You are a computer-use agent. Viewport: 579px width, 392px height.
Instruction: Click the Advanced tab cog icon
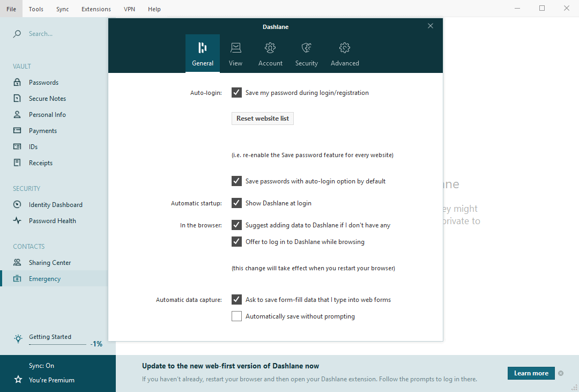345,48
